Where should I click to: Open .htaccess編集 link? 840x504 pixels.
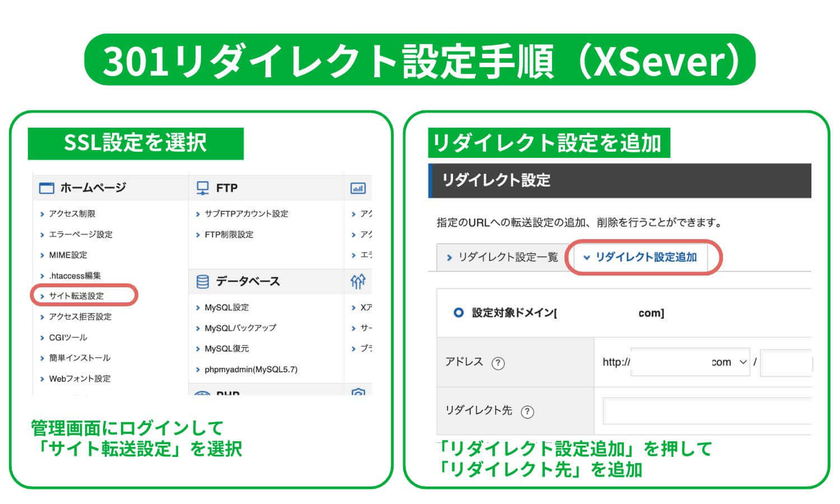pyautogui.click(x=75, y=276)
